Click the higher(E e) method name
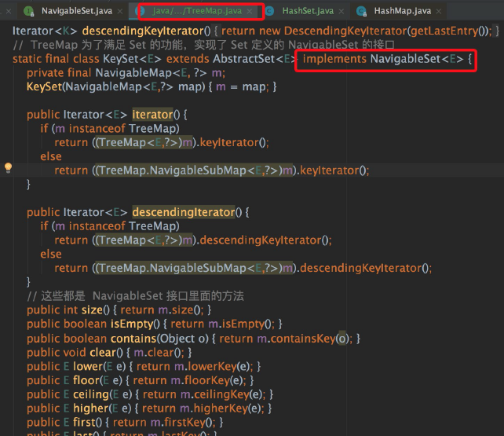504x436 pixels. point(90,409)
